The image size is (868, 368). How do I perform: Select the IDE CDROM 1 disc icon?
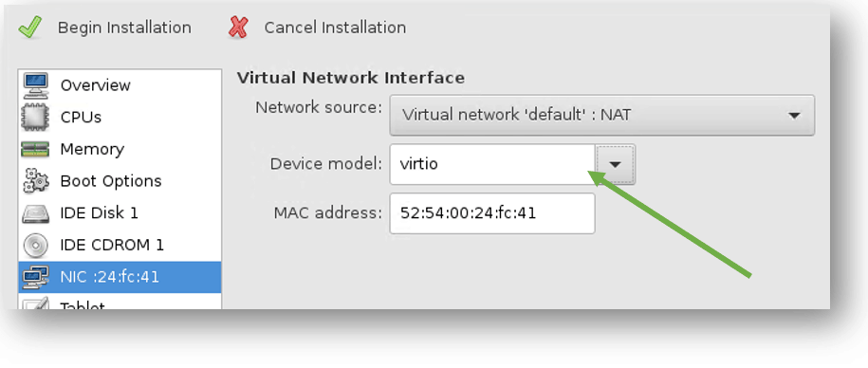pos(35,245)
